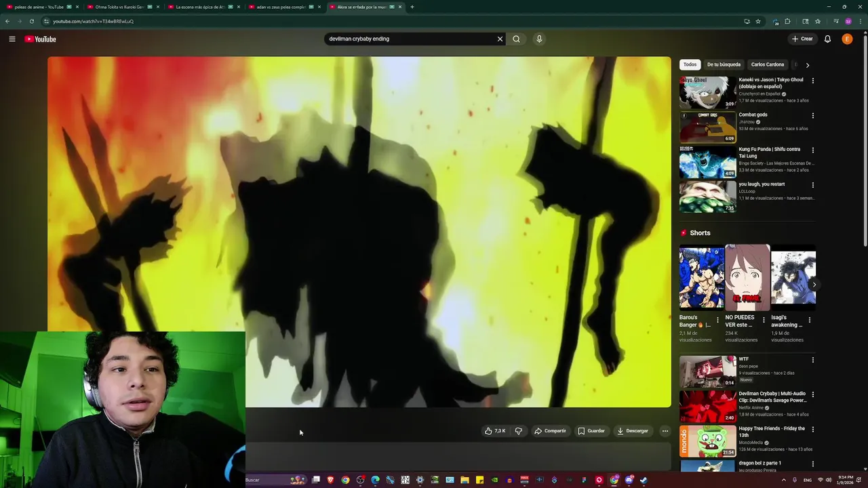The height and width of the screenshot is (488, 868).
Task: Open options menu for Combat gods video
Action: coord(812,115)
